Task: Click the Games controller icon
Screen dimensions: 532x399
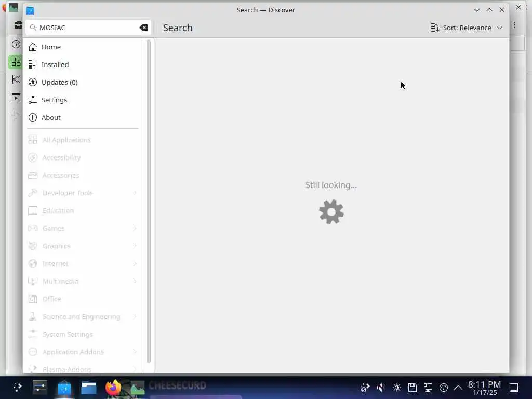Action: click(x=33, y=228)
